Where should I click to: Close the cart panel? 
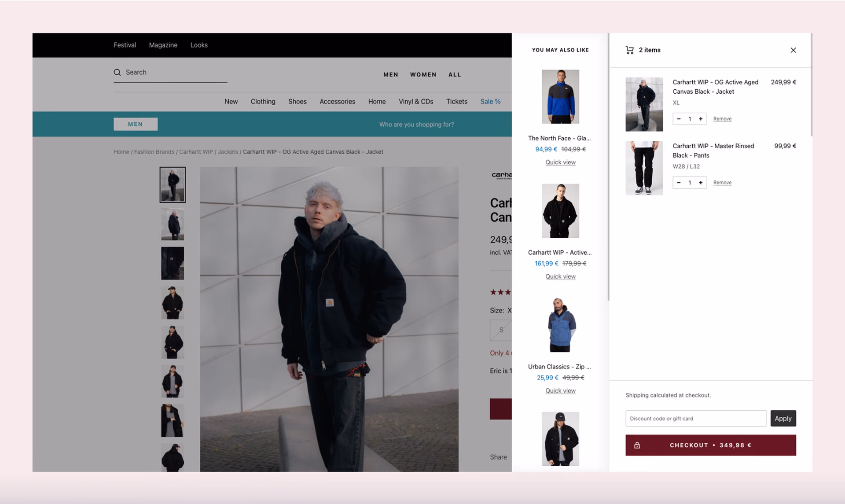[793, 50]
